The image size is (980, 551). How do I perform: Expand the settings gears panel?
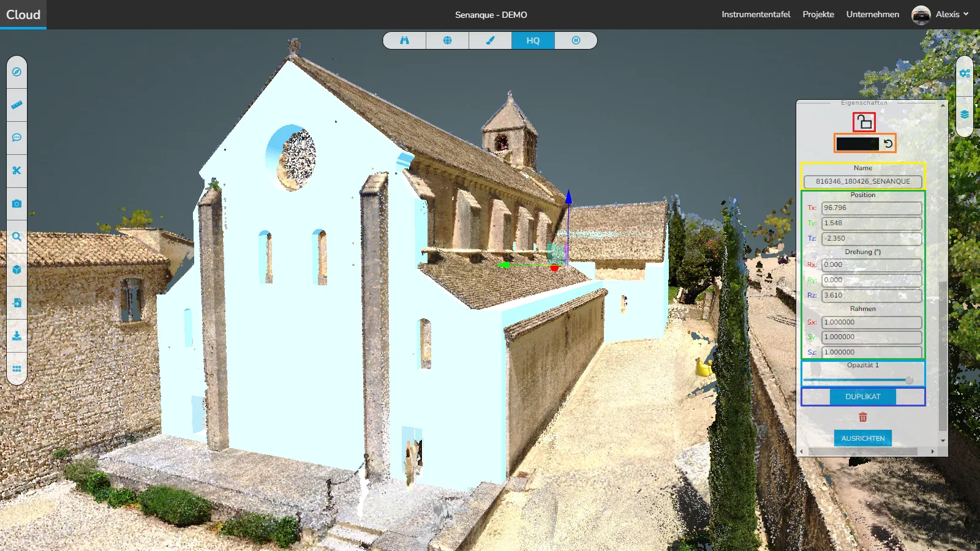pyautogui.click(x=965, y=73)
